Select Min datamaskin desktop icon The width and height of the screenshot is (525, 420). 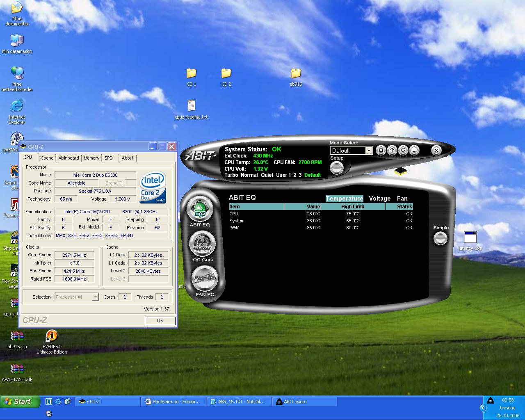(17, 44)
